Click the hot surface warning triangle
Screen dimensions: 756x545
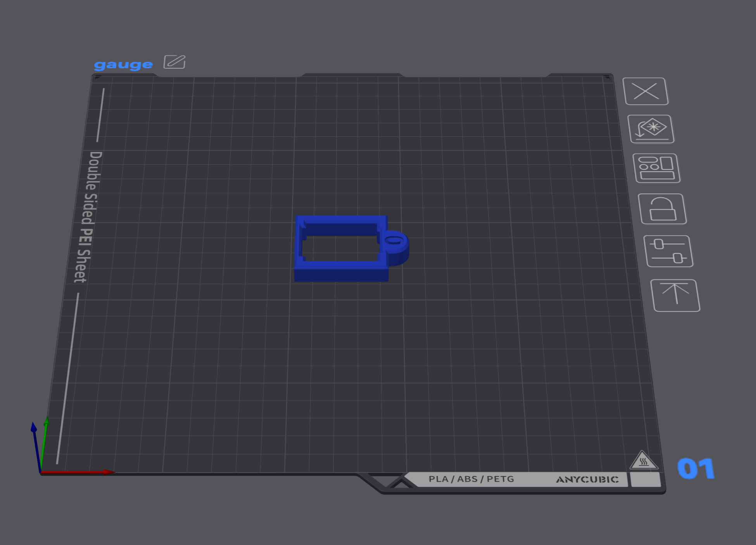pyautogui.click(x=644, y=460)
